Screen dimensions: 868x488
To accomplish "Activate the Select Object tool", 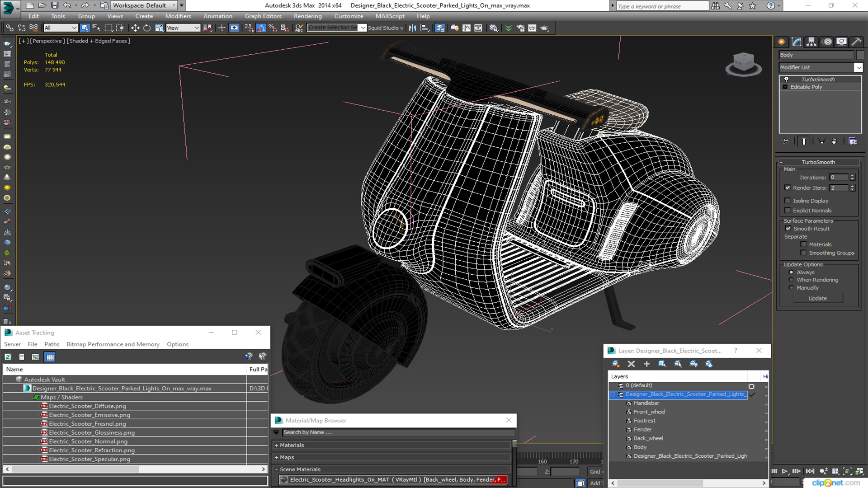I will tap(85, 28).
